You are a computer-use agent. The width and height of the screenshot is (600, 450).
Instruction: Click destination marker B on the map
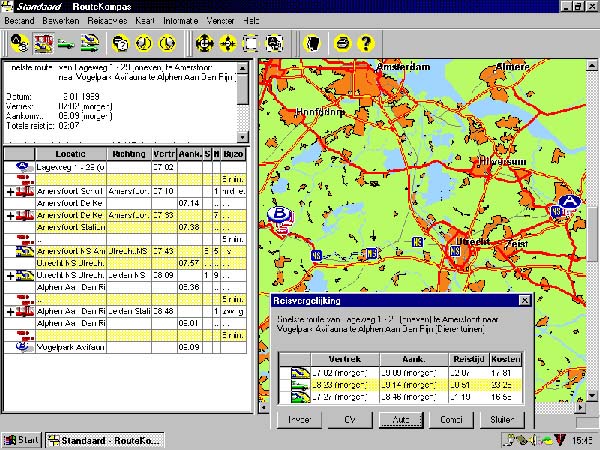[x=279, y=214]
